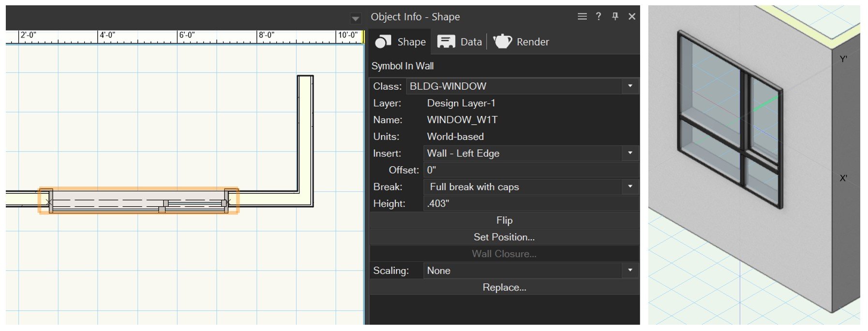Click the Render teapot icon

click(502, 42)
